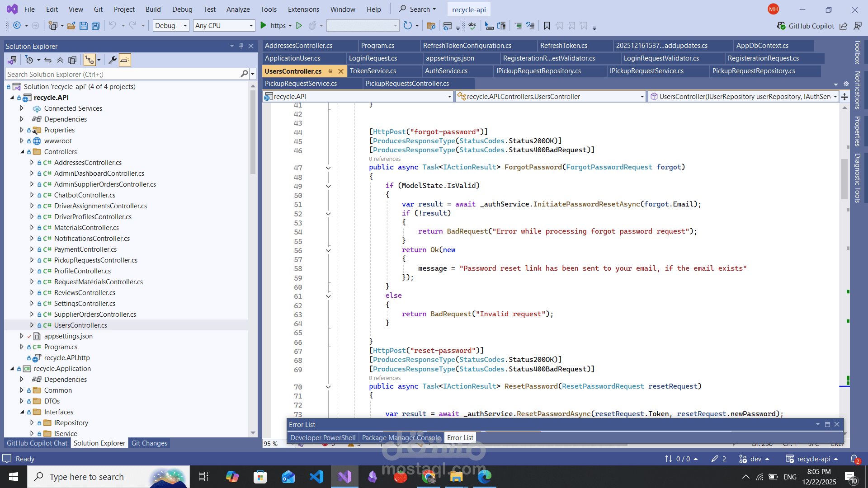The image size is (868, 488).
Task: Open the Any CPU platform dropdown
Action: pyautogui.click(x=224, y=26)
